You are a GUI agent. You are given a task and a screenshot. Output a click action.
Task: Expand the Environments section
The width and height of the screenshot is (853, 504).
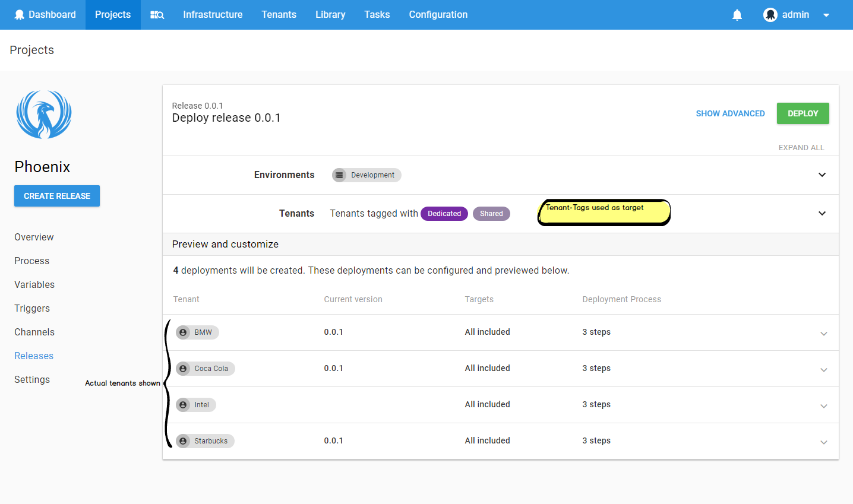click(822, 175)
